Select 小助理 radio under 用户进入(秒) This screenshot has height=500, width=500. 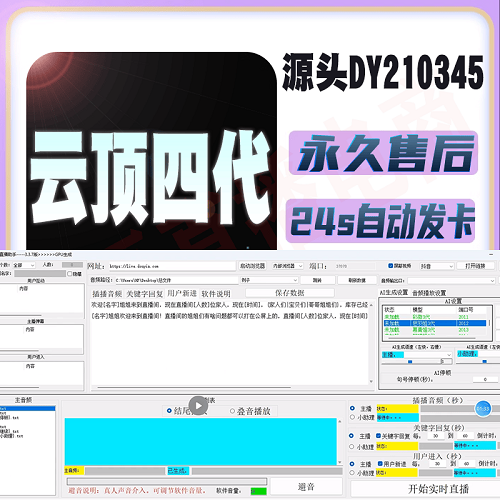click(x=351, y=473)
